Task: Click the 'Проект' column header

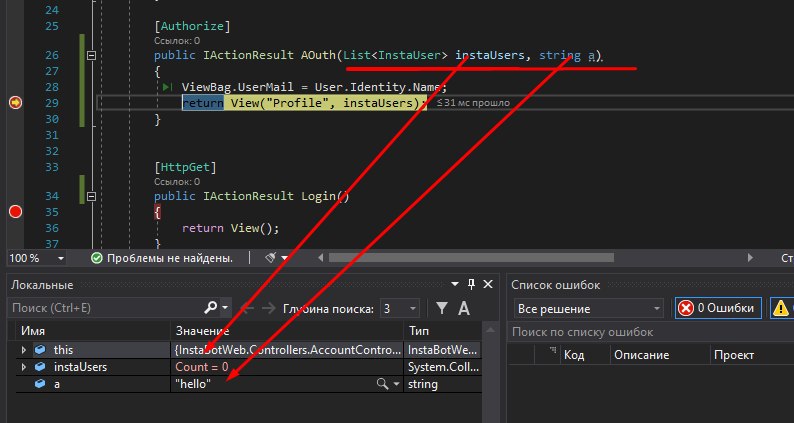Action: (734, 355)
